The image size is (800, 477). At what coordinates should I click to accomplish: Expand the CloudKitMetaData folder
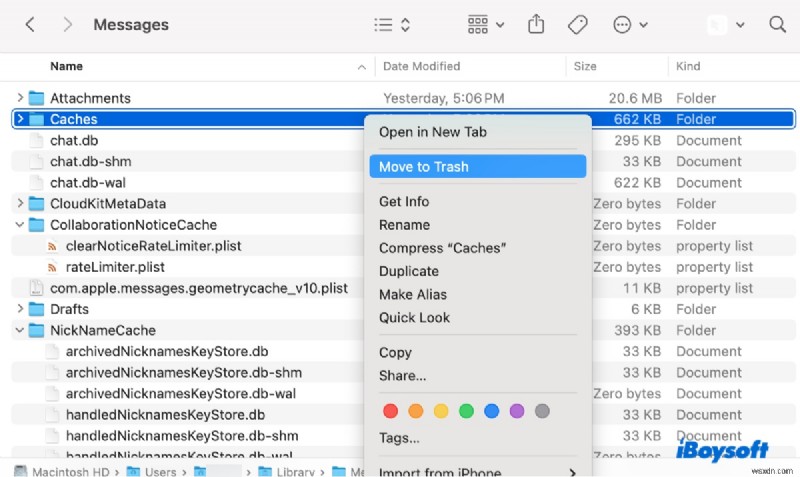(20, 204)
